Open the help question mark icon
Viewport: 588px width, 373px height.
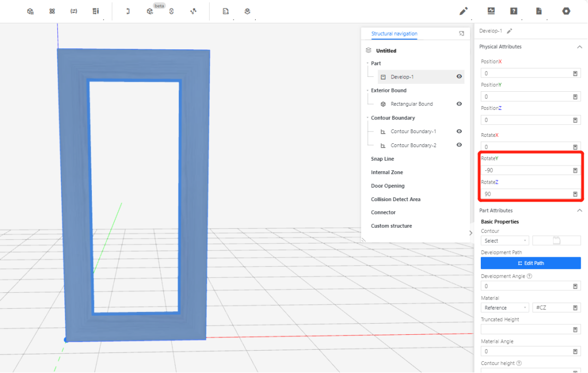coord(514,11)
